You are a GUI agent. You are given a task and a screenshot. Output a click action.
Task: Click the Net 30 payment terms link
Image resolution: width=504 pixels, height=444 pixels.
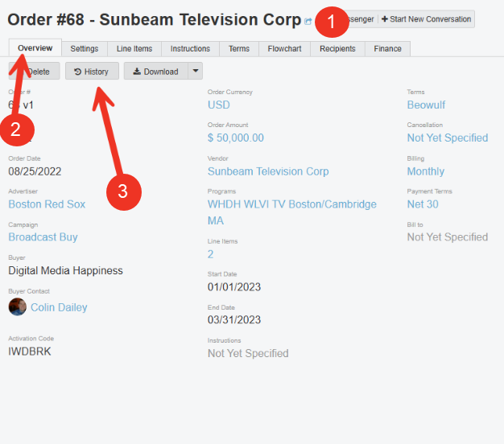point(423,204)
